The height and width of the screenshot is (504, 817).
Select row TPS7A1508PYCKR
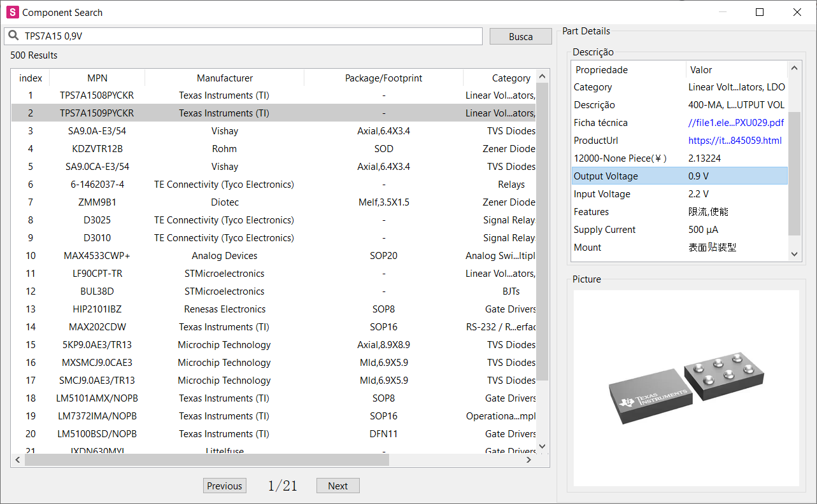point(274,95)
